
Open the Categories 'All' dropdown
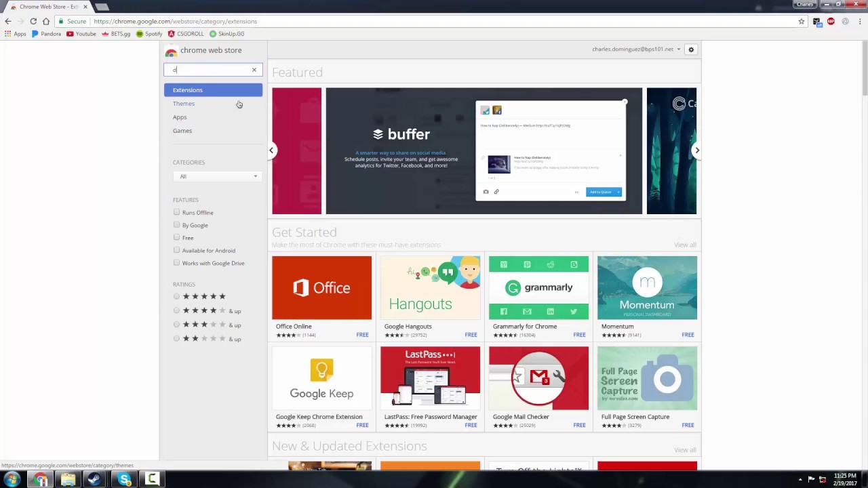click(x=217, y=176)
